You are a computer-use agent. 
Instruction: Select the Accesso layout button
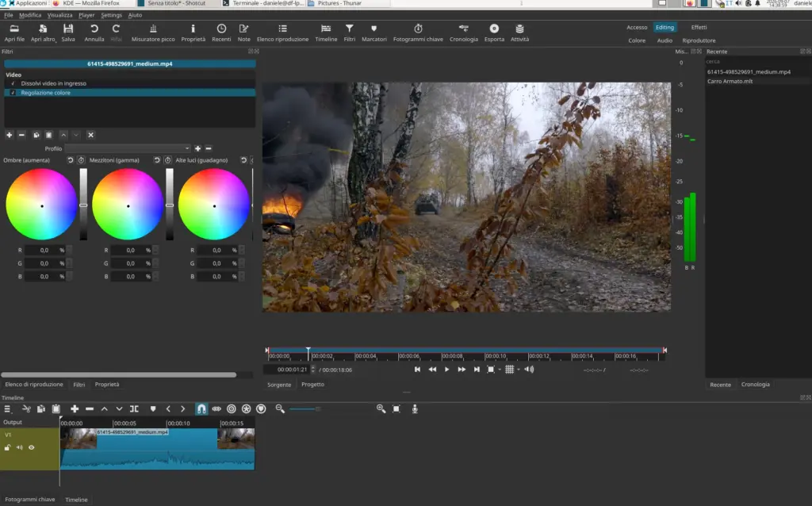coord(637,27)
